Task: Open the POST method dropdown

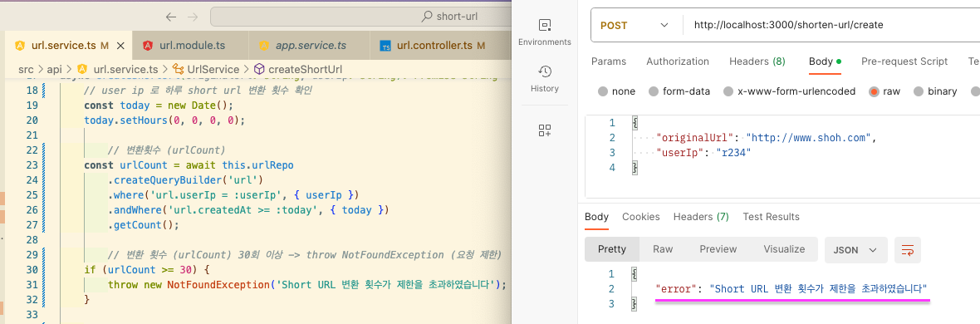Action: pyautogui.click(x=635, y=26)
